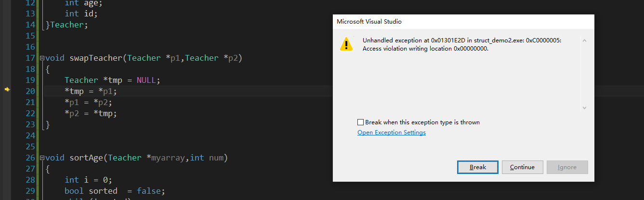Place cursor on the *p2 = *tmp; line
644x200 pixels.
(x=91, y=114)
